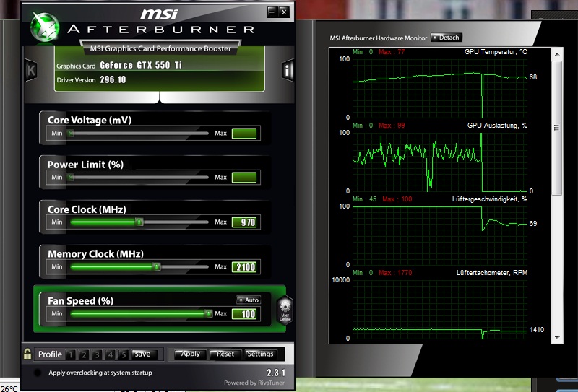Open Afterburner Settings
Viewport: 578px width, 392px height.
pos(260,354)
